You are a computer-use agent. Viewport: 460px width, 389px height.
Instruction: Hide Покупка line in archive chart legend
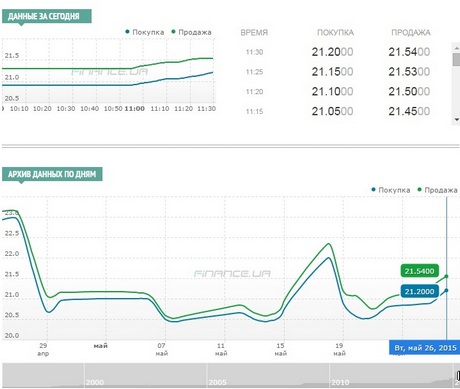391,190
